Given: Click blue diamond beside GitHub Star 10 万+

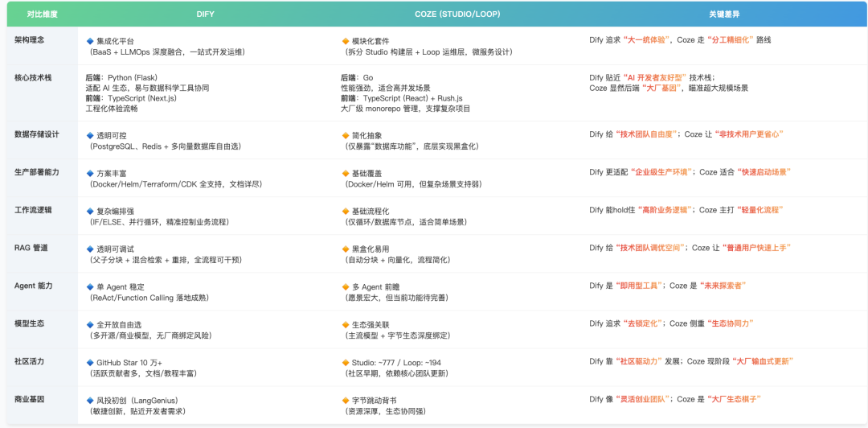Looking at the screenshot, I should click(90, 363).
